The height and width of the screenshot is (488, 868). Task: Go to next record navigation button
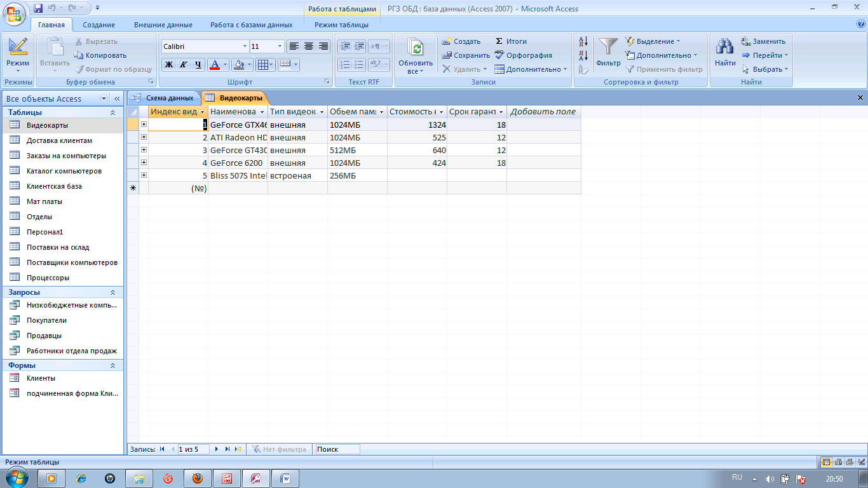(x=217, y=449)
